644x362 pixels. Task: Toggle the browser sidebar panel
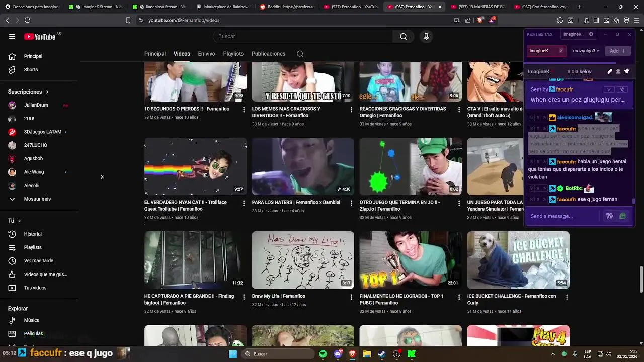point(596,20)
